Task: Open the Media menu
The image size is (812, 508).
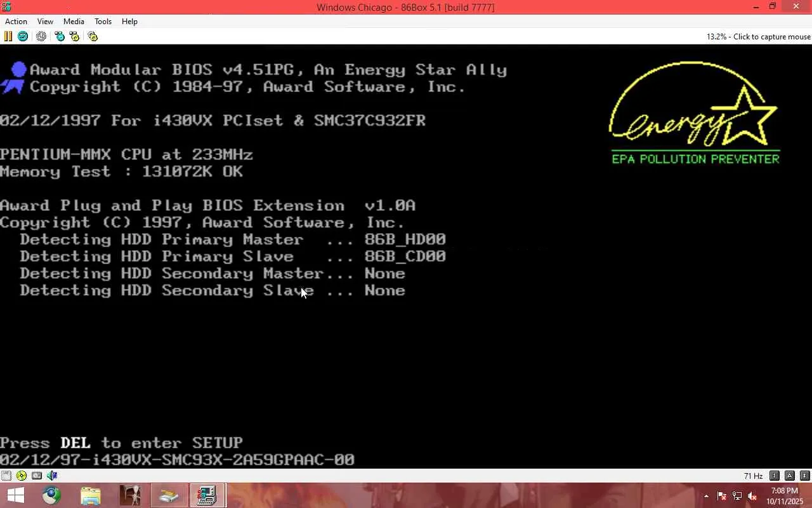Action: (74, 22)
